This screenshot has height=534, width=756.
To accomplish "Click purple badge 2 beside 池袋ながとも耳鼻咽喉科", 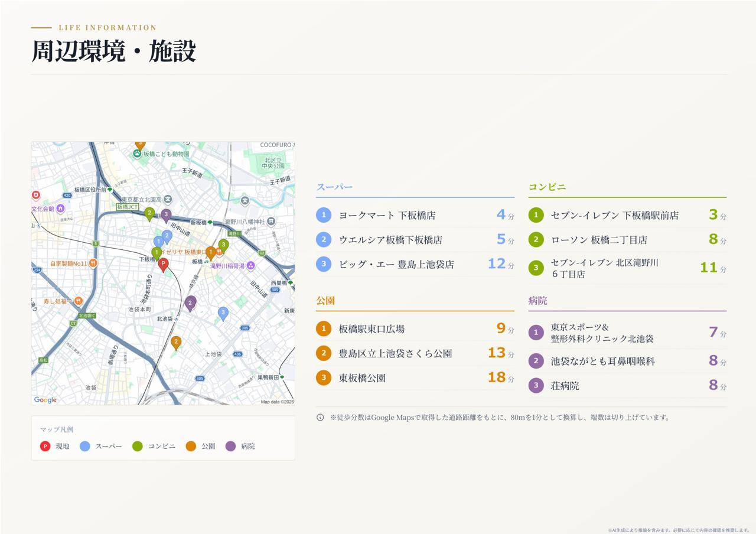I will (536, 361).
